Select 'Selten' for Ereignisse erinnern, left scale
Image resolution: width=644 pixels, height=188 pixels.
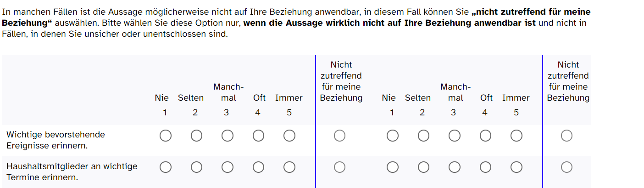point(196,136)
